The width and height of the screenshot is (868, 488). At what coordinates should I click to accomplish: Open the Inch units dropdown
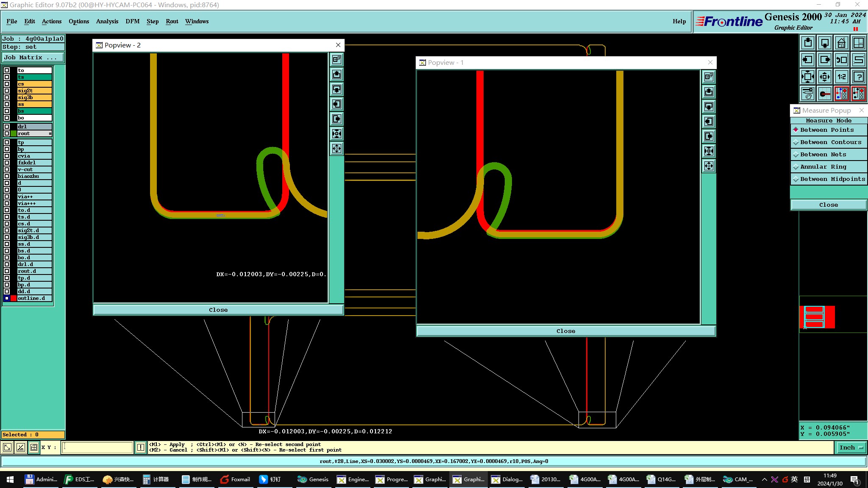coord(851,448)
